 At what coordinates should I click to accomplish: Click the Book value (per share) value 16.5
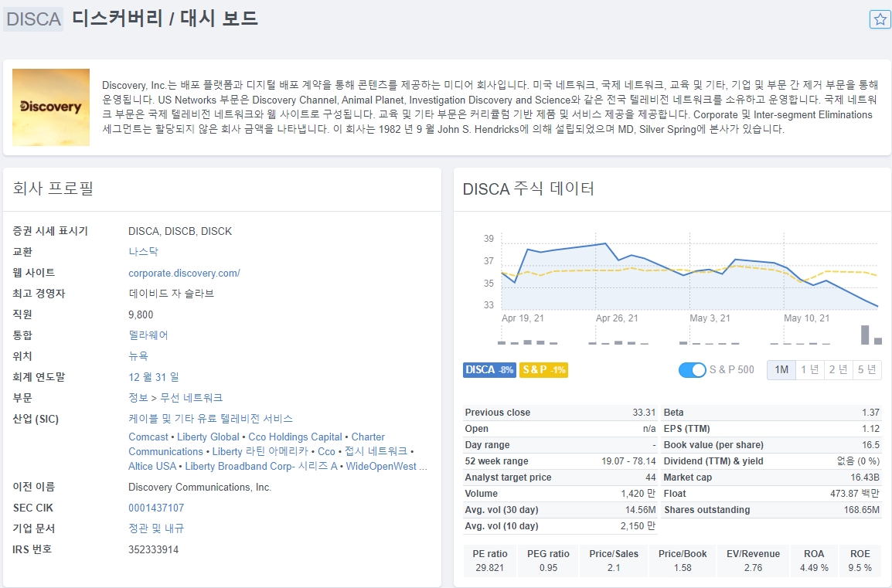pyautogui.click(x=871, y=445)
